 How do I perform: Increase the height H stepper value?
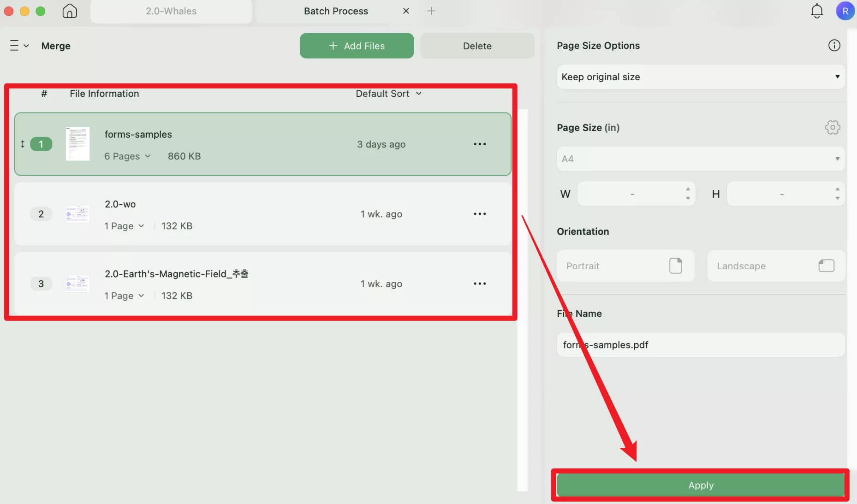(837, 189)
